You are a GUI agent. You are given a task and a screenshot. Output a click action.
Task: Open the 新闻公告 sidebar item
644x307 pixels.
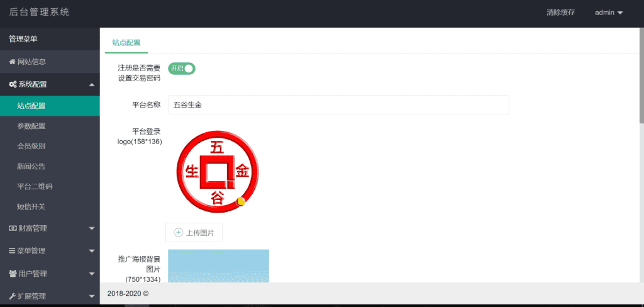click(50, 167)
